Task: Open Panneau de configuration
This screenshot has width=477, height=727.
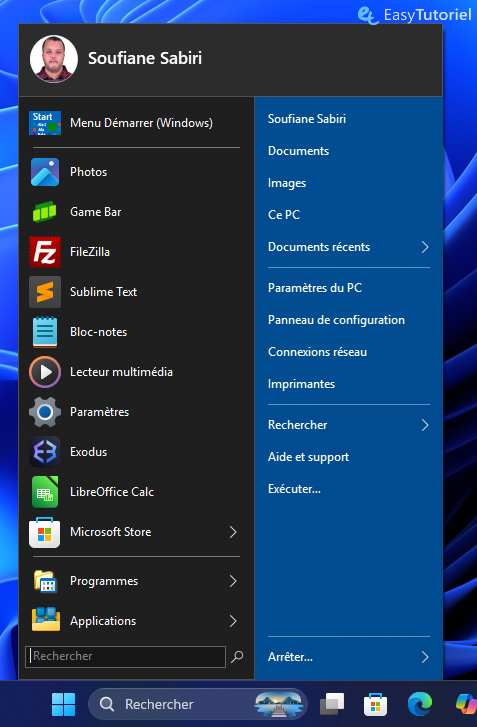Action: [x=337, y=320]
